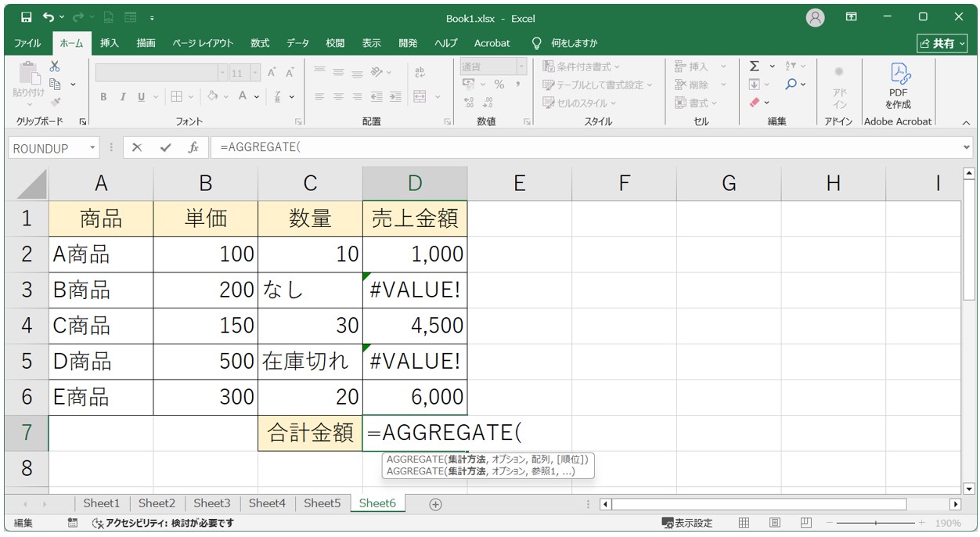Click the Create PDF Adobe Acrobat icon

pyautogui.click(x=898, y=86)
